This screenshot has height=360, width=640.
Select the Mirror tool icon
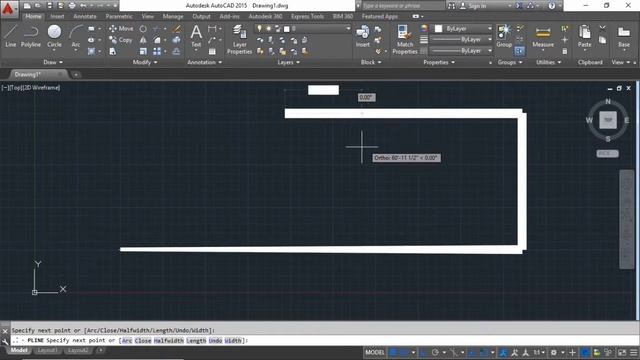(x=143, y=40)
